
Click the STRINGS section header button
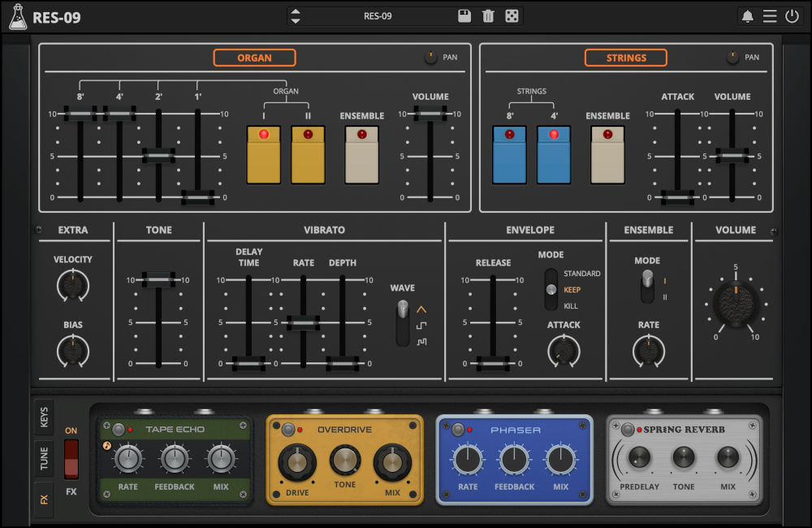625,58
